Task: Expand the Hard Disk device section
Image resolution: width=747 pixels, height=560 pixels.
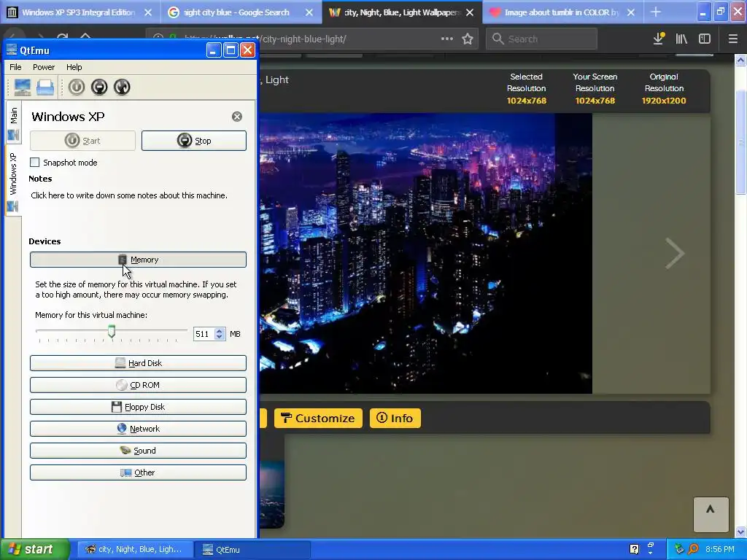Action: point(138,363)
